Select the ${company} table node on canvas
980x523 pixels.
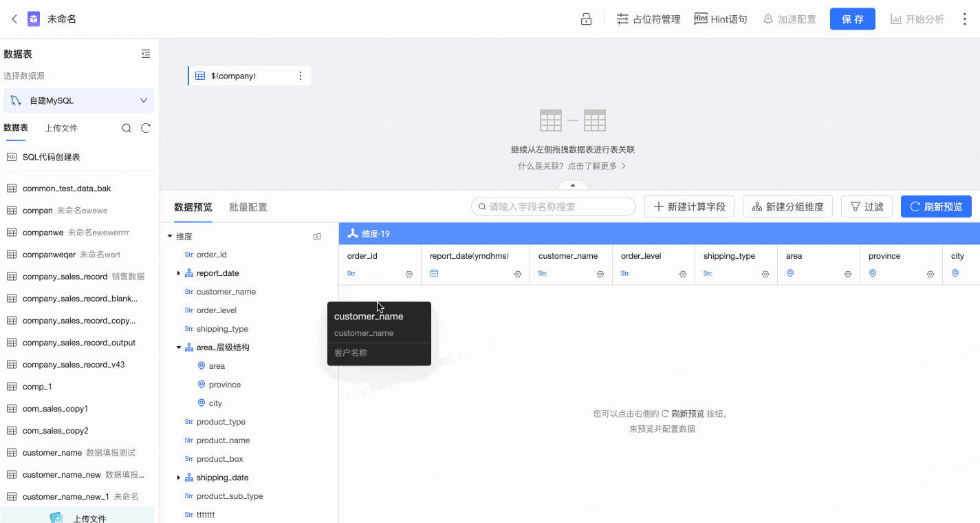[250, 76]
